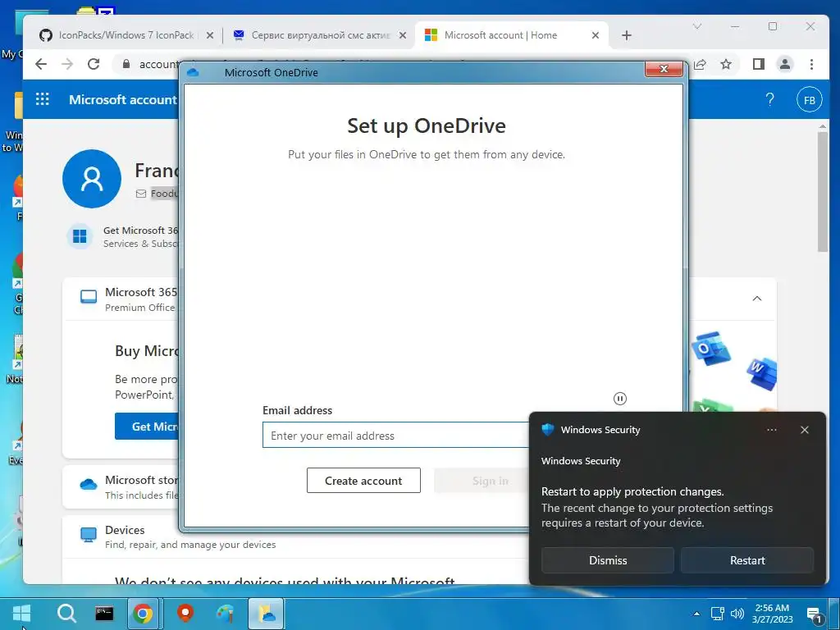Viewport: 840px width, 630px height.
Task: Click the Word icon in Microsoft 365 banner
Action: (762, 372)
